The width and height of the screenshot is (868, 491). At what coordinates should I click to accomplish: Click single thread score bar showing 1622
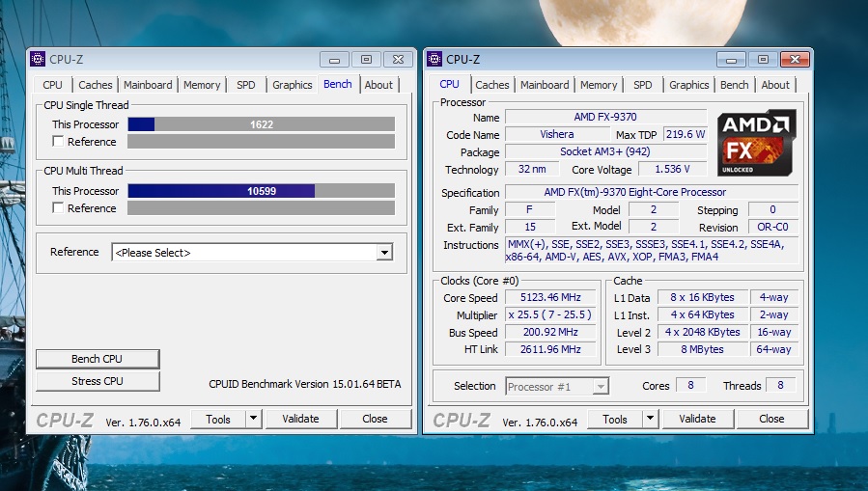[x=262, y=124]
